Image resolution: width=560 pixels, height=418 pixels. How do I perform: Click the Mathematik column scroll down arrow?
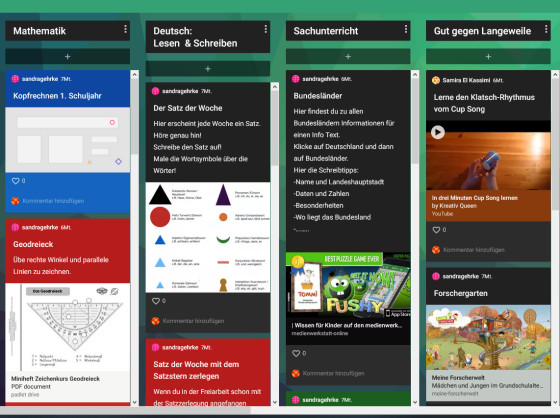pos(135,402)
